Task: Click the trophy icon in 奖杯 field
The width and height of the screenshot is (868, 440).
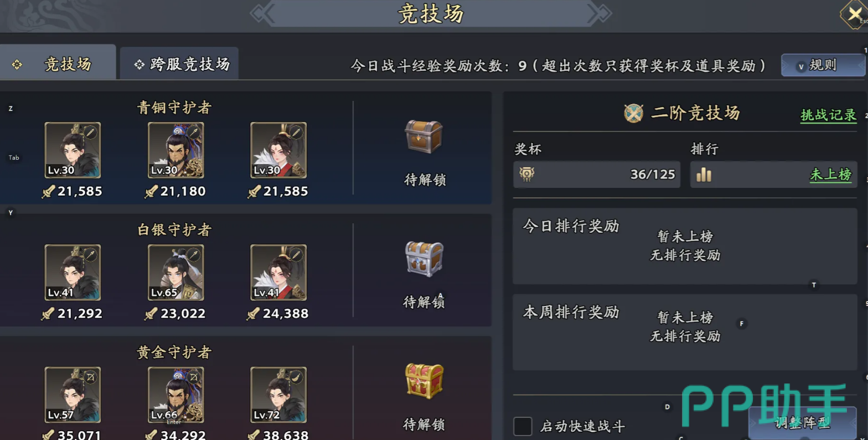Action: (x=527, y=174)
